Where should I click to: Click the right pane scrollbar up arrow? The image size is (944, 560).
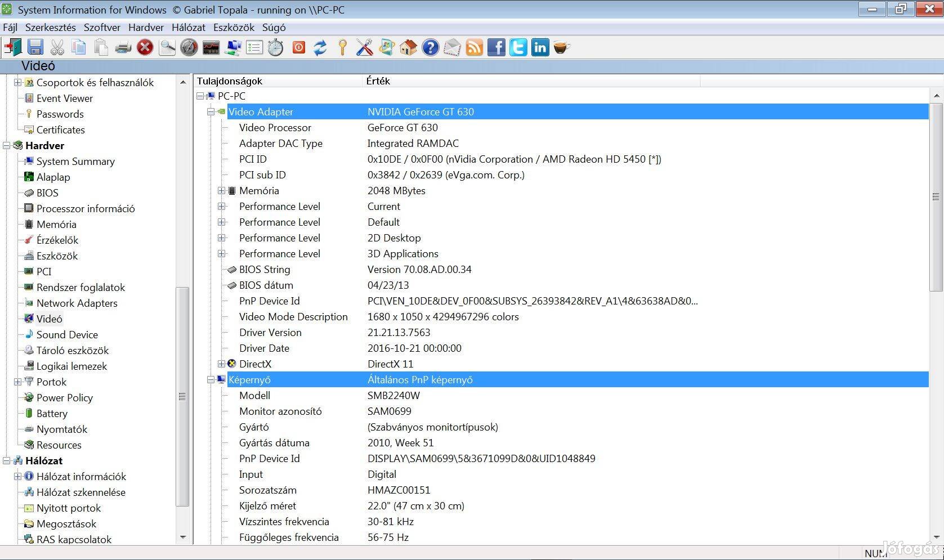click(936, 95)
